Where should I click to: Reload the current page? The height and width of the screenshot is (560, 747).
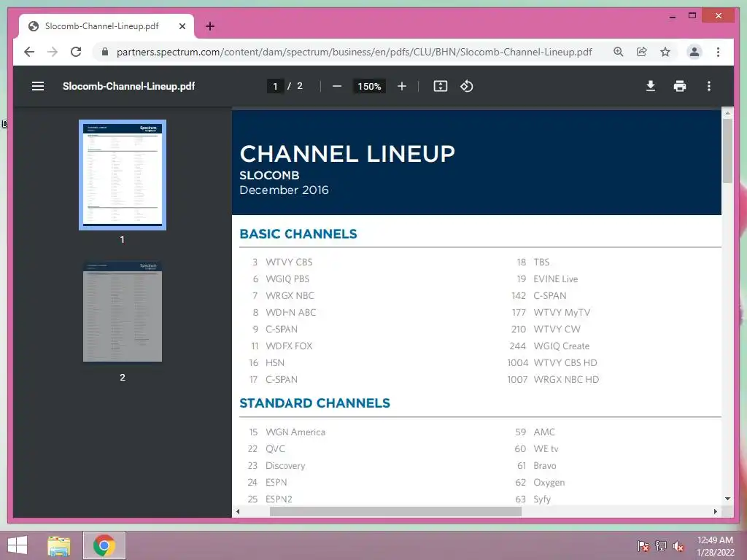(76, 52)
